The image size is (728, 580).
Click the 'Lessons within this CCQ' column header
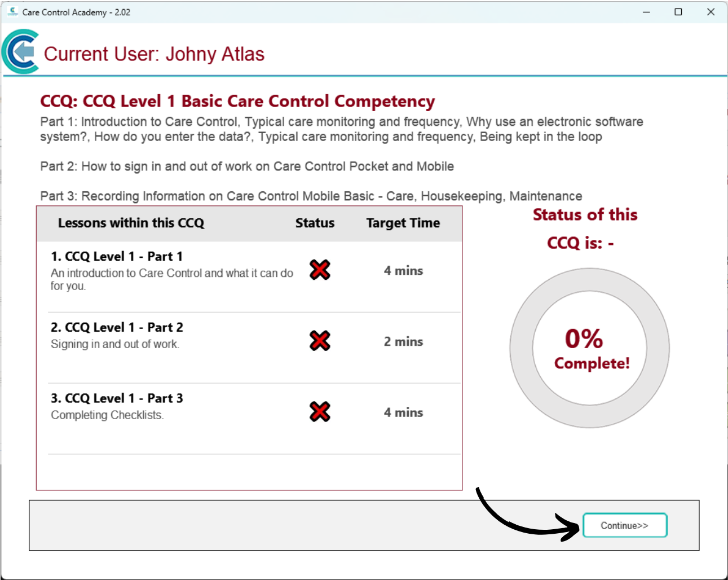[x=131, y=223]
